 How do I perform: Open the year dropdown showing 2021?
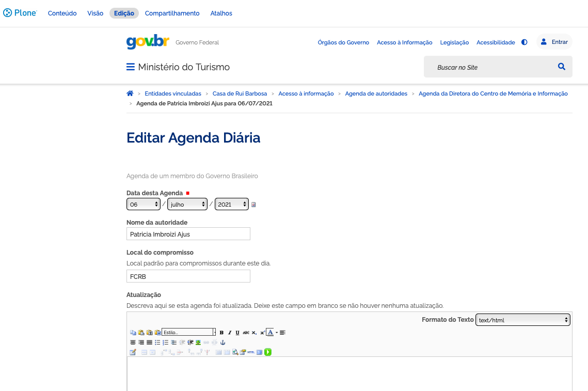pos(232,205)
